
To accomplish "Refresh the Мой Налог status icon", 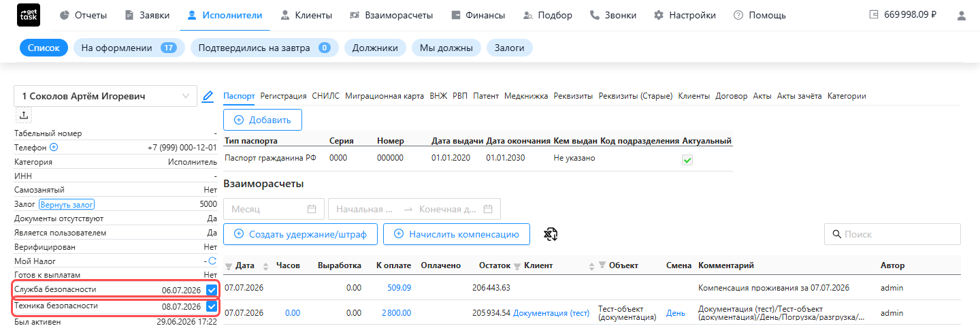I will click(212, 261).
